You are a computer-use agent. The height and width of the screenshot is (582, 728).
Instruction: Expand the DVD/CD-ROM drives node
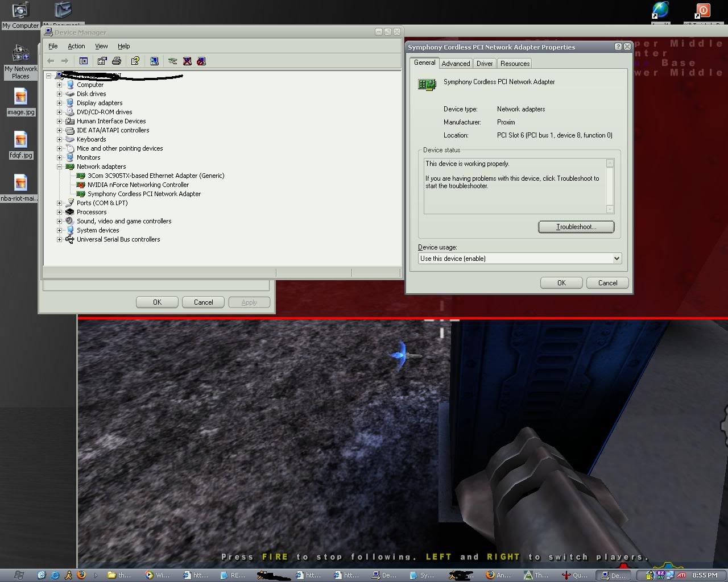[59, 112]
